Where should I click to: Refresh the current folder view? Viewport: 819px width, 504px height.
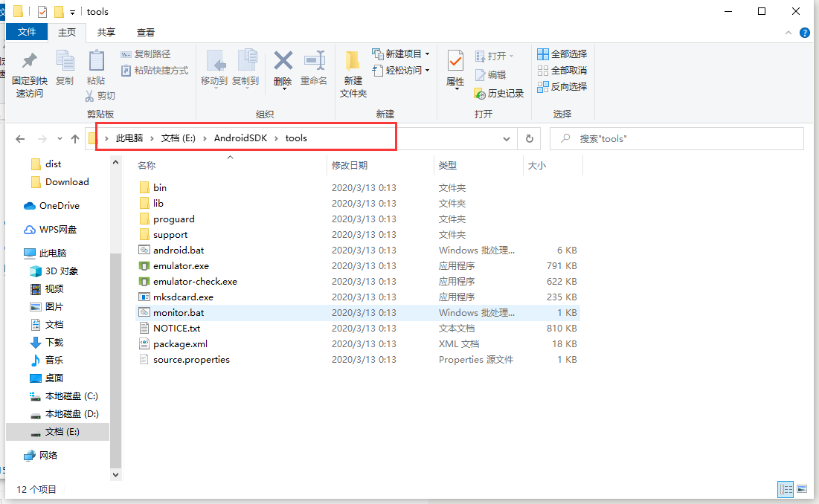529,139
